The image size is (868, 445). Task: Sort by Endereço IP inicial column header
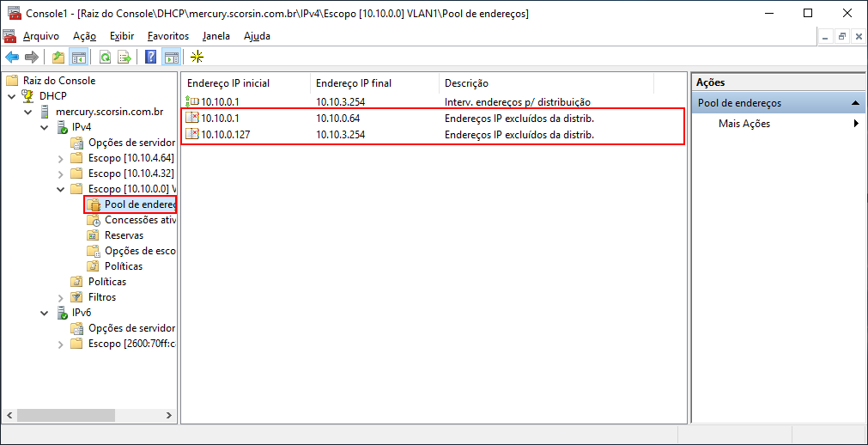click(x=246, y=83)
